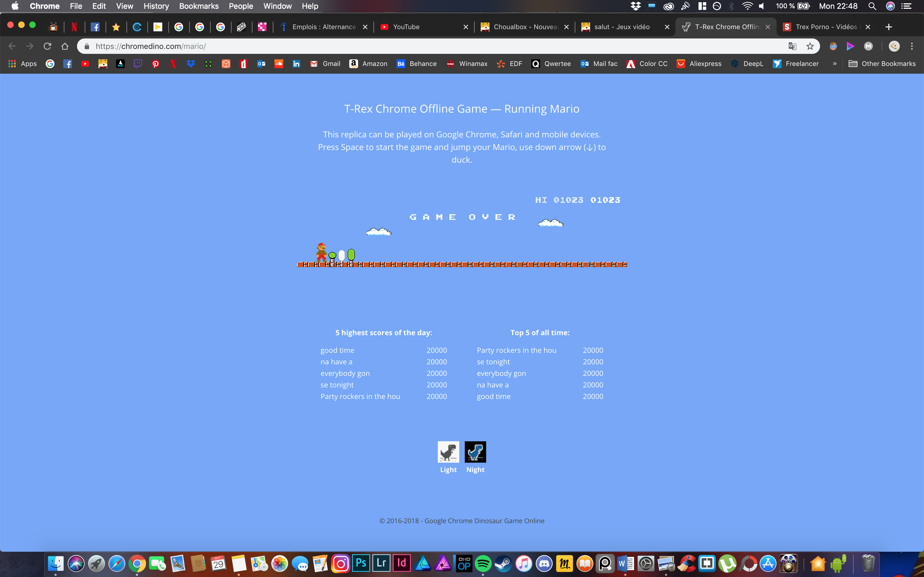This screenshot has width=924, height=577.
Task: Bookmark this page with star icon
Action: pyautogui.click(x=810, y=46)
